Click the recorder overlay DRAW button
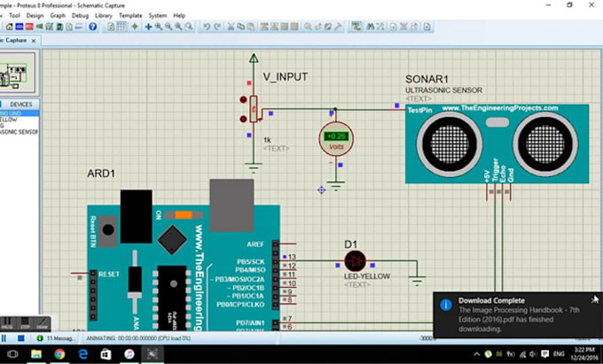 42,323
